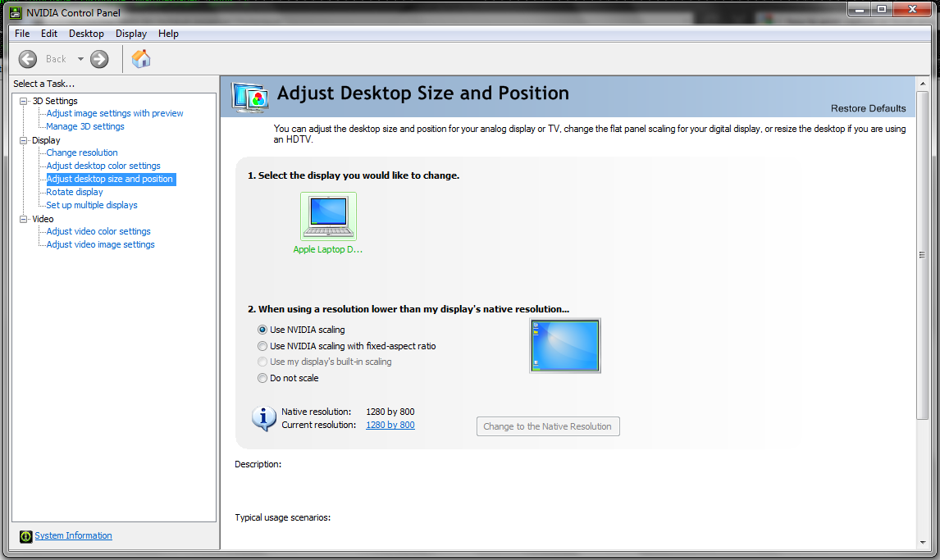Open Adjust image settings with preview
Viewport: 940px width, 560px height.
tap(115, 113)
